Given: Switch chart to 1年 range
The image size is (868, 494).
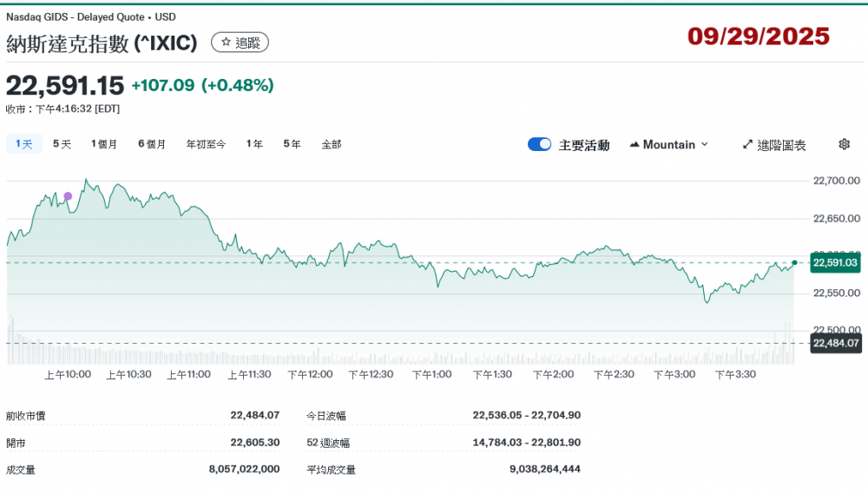Looking at the screenshot, I should pos(254,144).
